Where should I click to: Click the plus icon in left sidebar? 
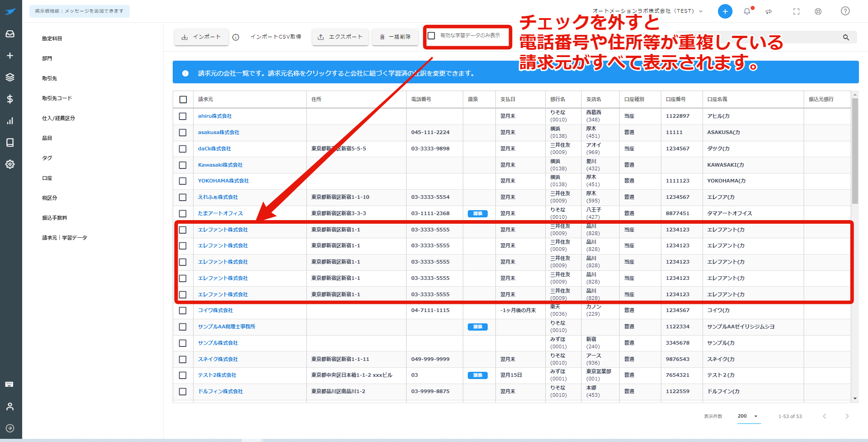(x=10, y=56)
